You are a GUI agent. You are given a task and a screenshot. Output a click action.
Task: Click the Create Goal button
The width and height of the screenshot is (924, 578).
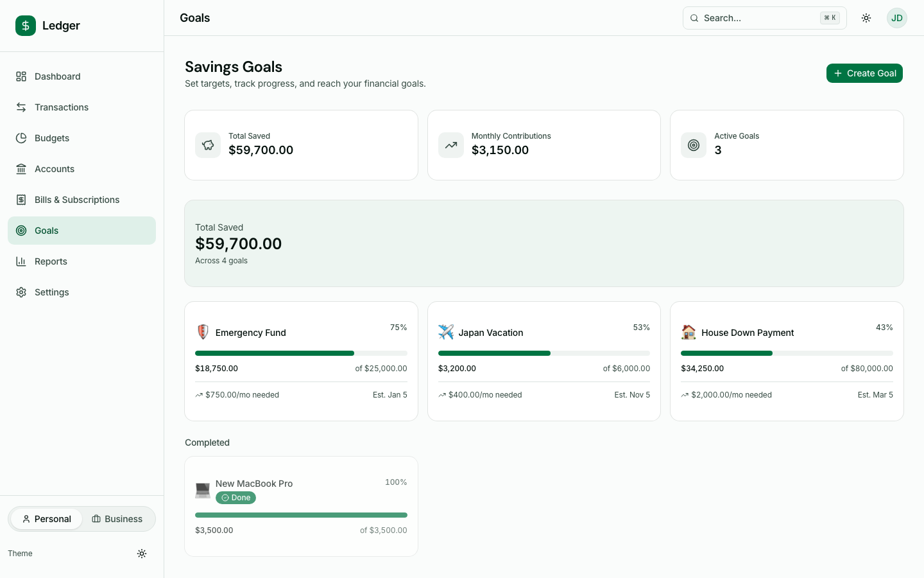864,73
